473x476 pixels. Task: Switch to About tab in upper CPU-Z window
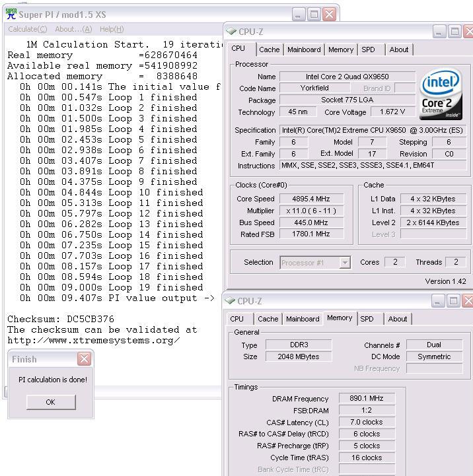pyautogui.click(x=399, y=50)
